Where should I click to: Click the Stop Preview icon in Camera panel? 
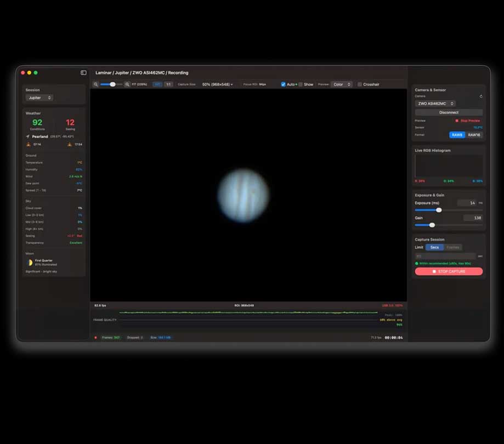(x=457, y=121)
